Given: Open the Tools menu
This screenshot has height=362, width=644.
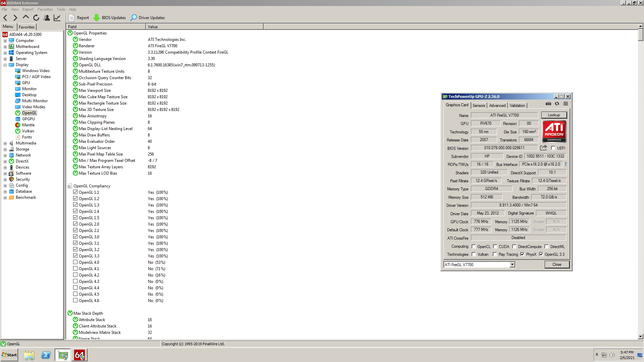Looking at the screenshot, I should (61, 9).
